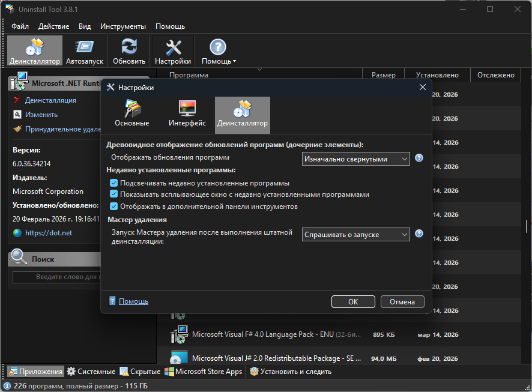The height and width of the screenshot is (392, 532).
Task: Open the Инструменты menu
Action: tap(122, 26)
